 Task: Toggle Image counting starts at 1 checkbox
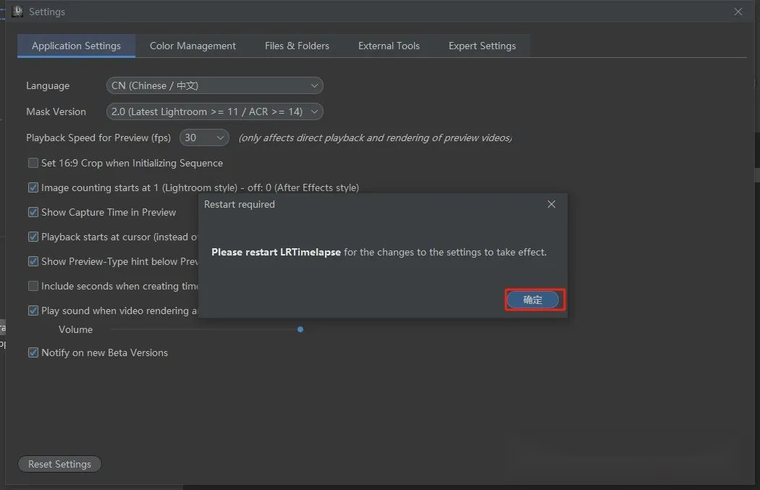pyautogui.click(x=33, y=188)
